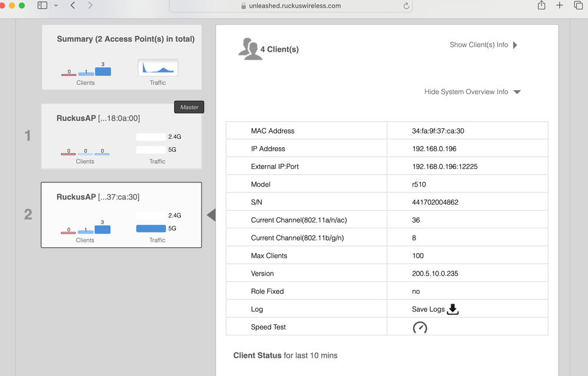Open sidebar dropdown chevron in toolbar

pos(56,5)
